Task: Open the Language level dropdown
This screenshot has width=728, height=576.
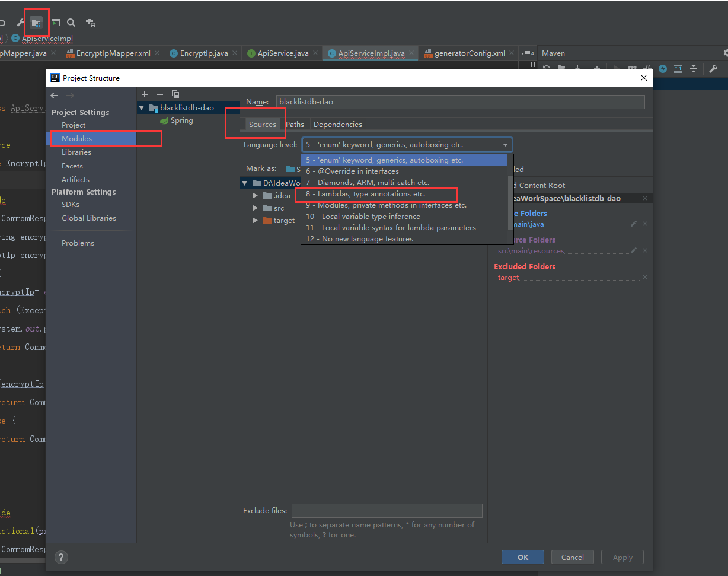Action: click(x=506, y=144)
